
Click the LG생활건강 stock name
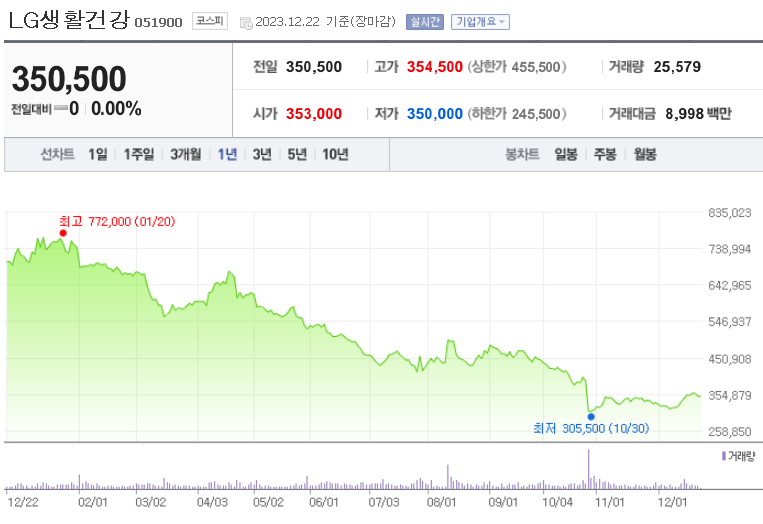pyautogui.click(x=69, y=20)
